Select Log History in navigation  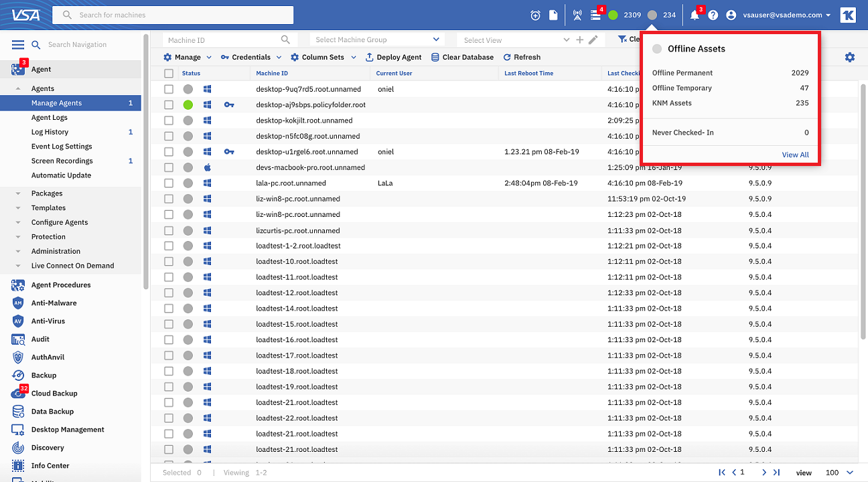pos(50,132)
